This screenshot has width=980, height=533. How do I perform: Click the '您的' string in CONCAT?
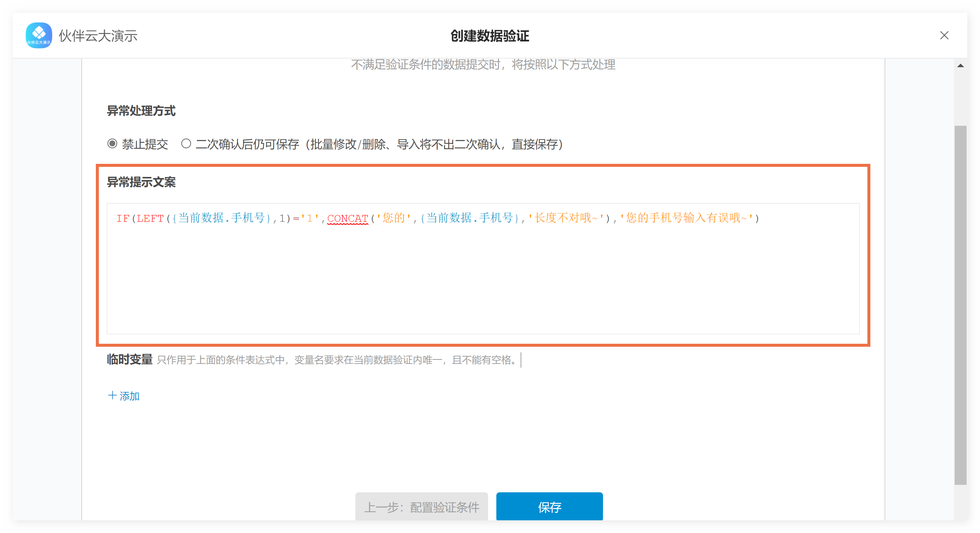(393, 218)
